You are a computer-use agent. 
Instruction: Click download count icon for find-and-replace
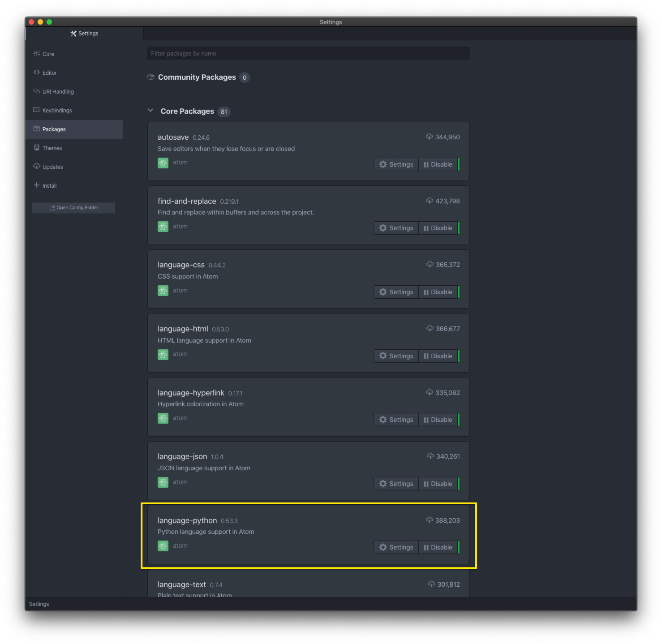(430, 201)
